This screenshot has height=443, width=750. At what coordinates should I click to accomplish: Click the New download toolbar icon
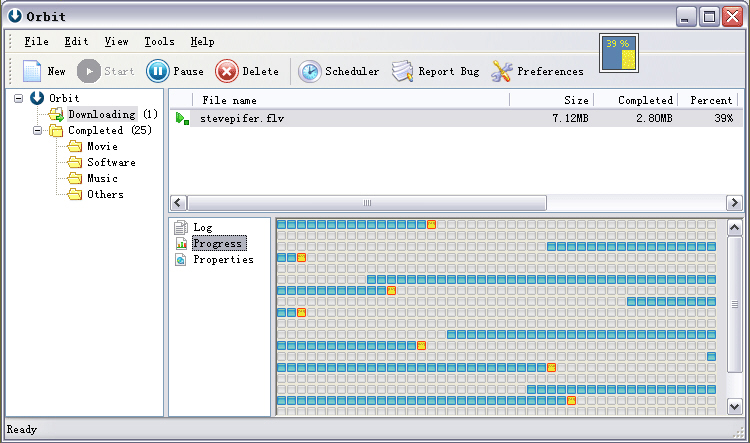pos(31,71)
